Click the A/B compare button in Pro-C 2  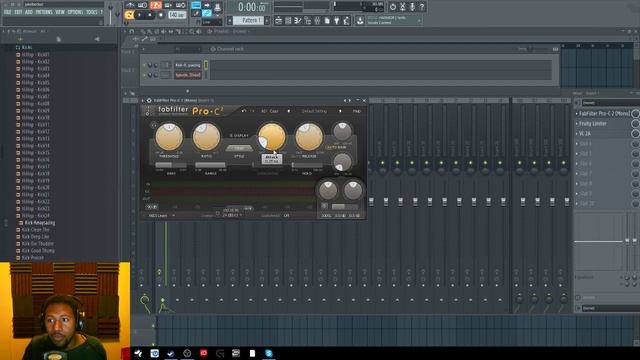click(264, 111)
